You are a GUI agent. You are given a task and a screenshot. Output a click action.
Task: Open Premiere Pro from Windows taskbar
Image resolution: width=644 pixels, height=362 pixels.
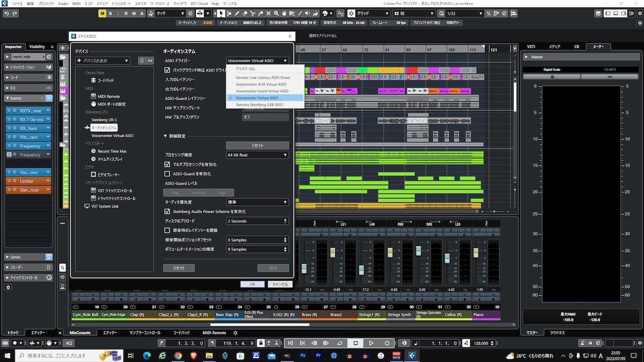click(318, 356)
